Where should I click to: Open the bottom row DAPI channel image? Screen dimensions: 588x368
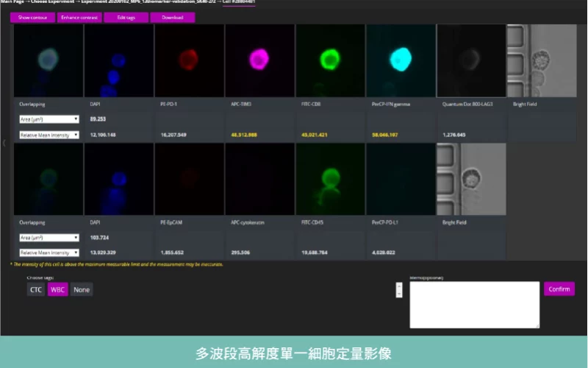[119, 179]
